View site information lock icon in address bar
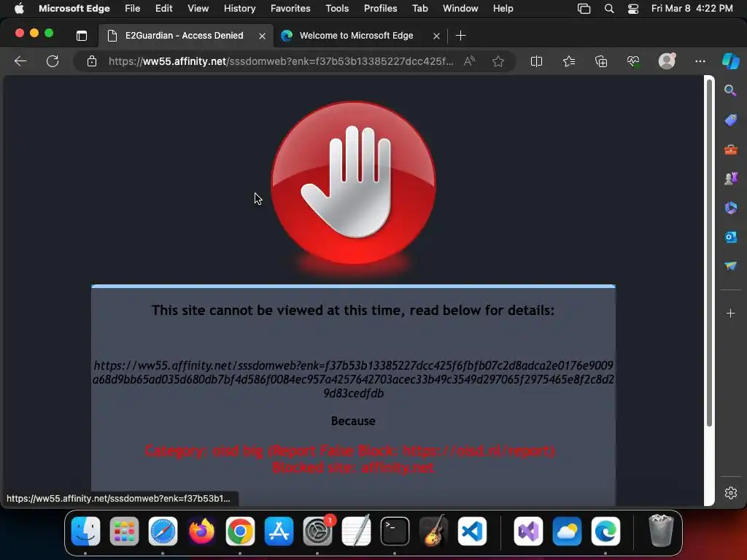Image resolution: width=747 pixels, height=560 pixels. point(92,61)
